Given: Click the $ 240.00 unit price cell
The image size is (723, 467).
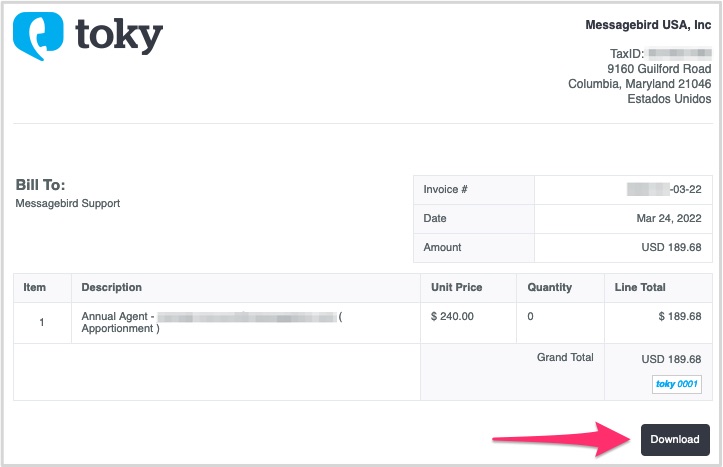Looking at the screenshot, I should pos(452,317).
